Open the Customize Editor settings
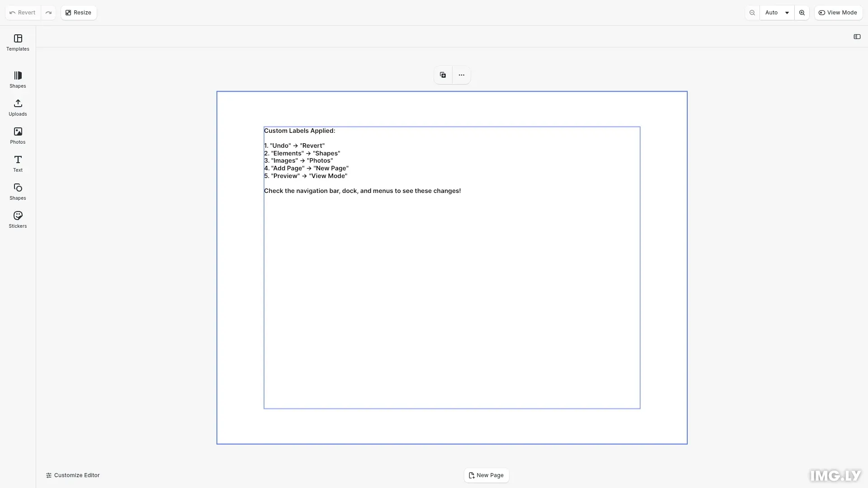 [x=72, y=475]
